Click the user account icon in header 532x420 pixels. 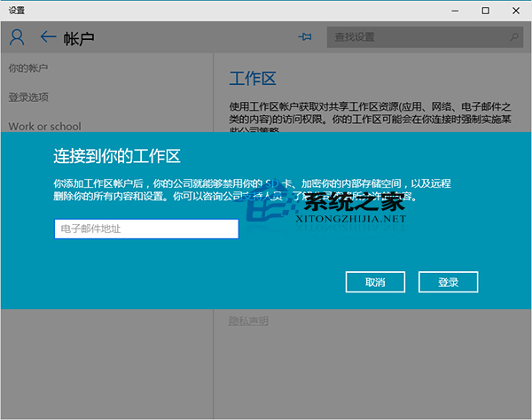coord(17,37)
